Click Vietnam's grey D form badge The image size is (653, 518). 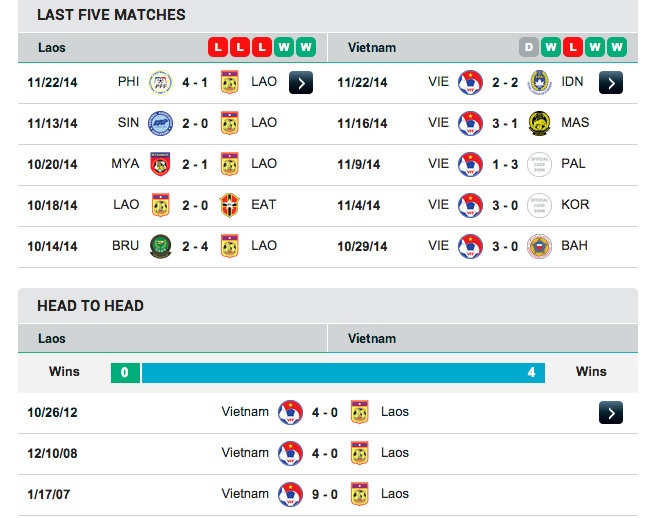click(x=529, y=47)
